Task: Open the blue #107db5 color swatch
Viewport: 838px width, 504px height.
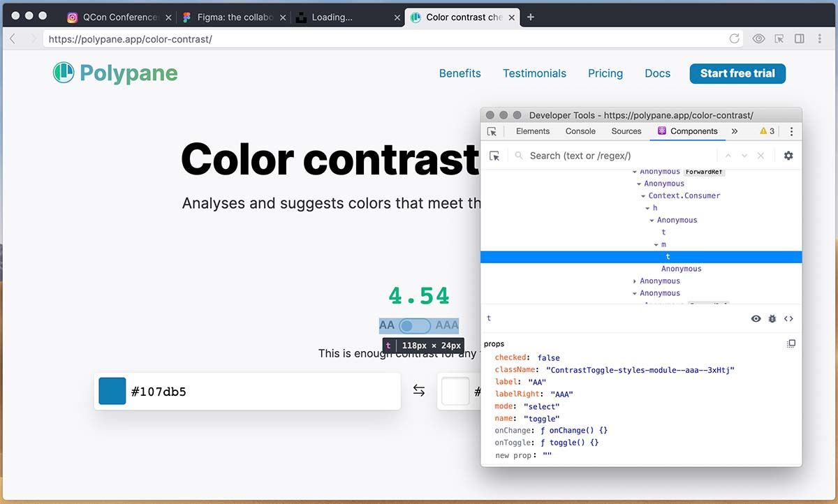Action: [x=112, y=391]
